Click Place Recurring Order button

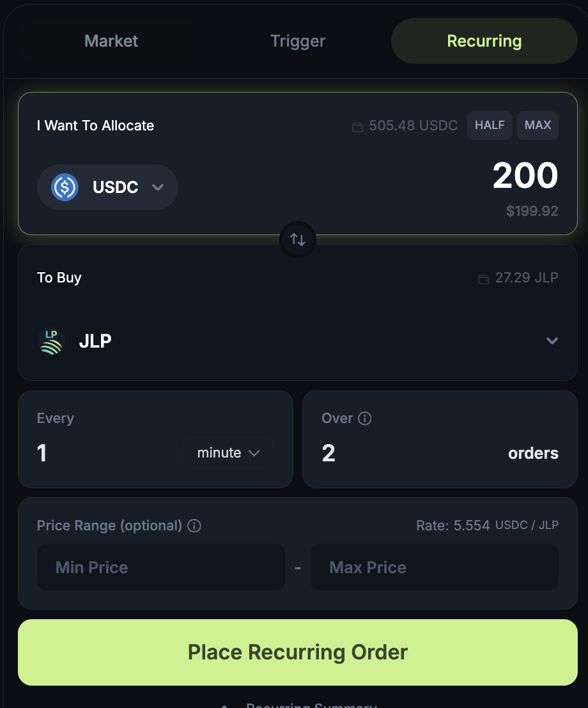pos(298,652)
